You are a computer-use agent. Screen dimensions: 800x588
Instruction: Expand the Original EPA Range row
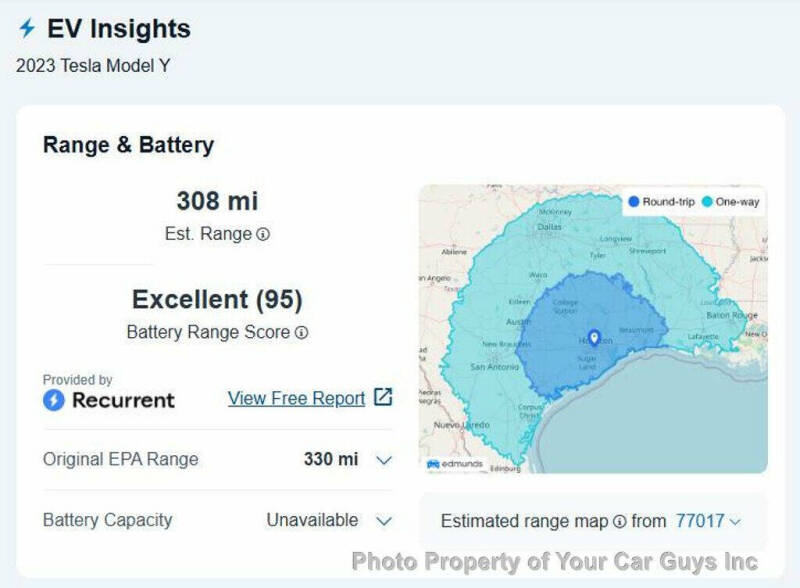click(x=384, y=460)
